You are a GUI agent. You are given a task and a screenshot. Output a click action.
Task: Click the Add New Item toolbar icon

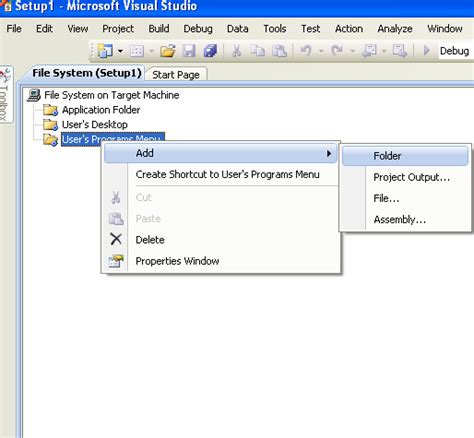(x=137, y=51)
